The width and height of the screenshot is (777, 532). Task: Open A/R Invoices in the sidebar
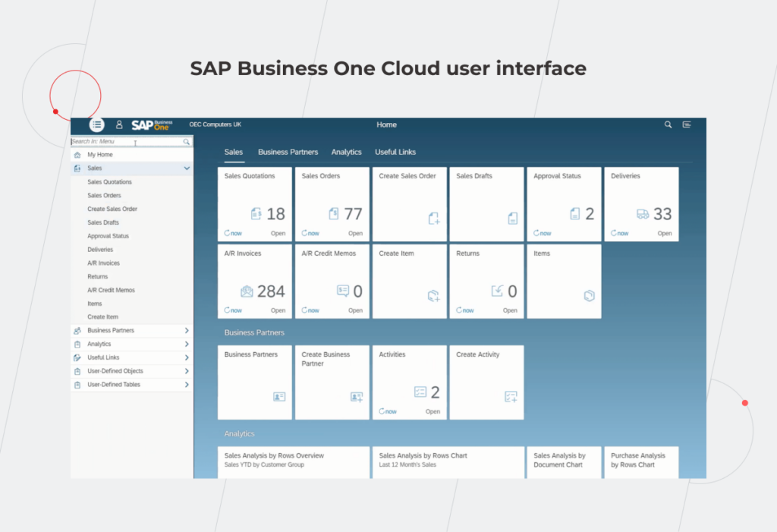click(103, 263)
